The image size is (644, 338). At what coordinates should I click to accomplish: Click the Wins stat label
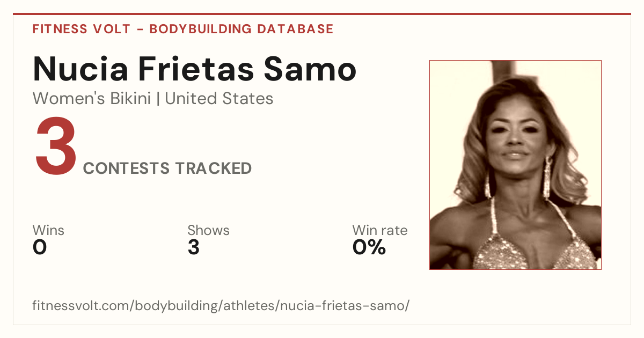(x=48, y=231)
